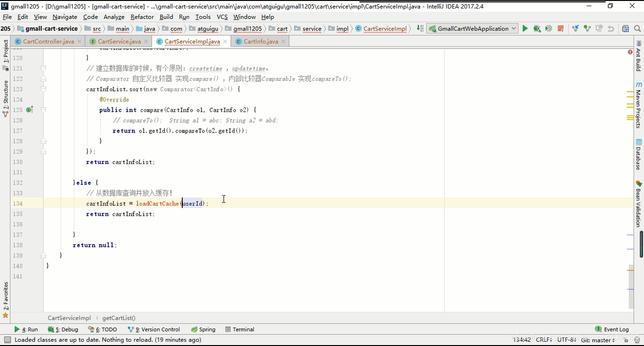Close the CartInfo.java tab
Screen dimensions: 644x346
point(283,41)
